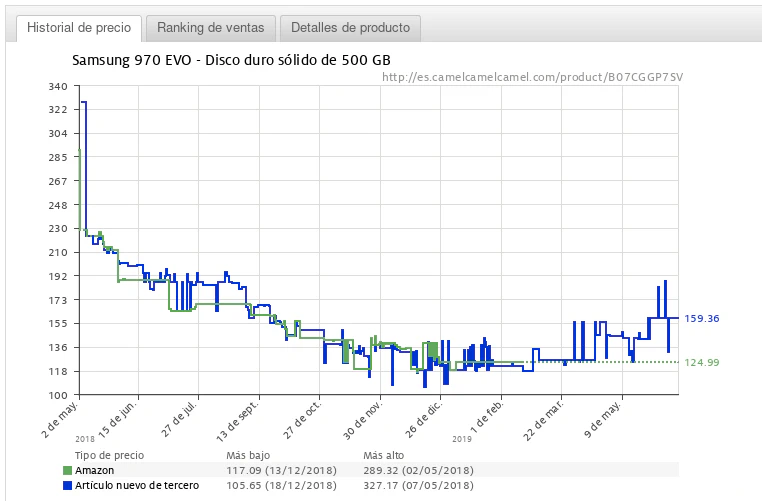The height and width of the screenshot is (501, 762).
Task: Click the 'Más bajo' column header
Action: coord(247,455)
